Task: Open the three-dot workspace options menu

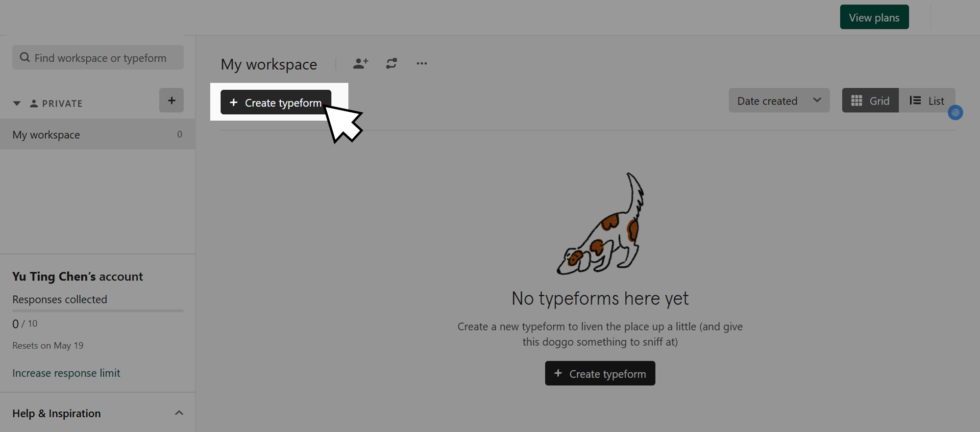Action: 421,63
